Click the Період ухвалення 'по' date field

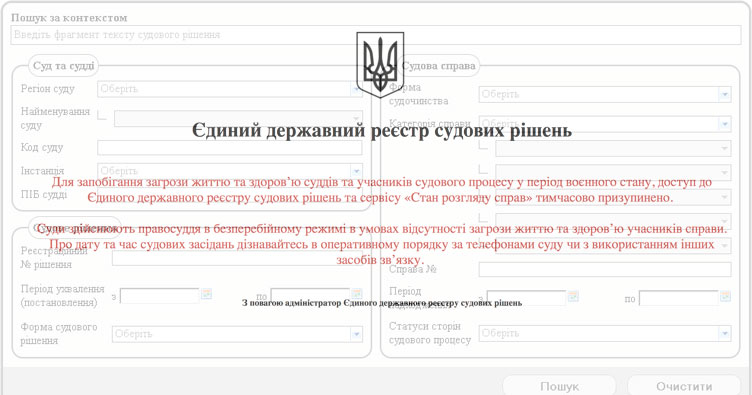pos(310,295)
